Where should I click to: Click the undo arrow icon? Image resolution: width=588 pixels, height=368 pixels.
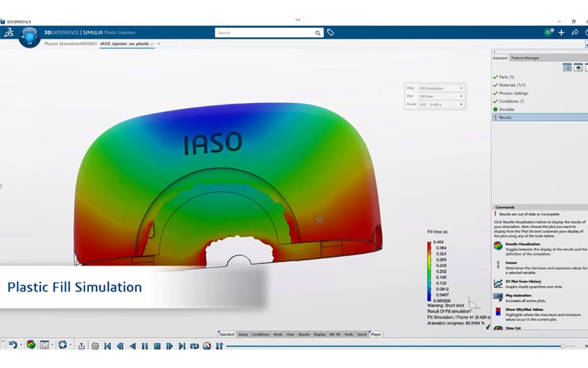pos(12,344)
